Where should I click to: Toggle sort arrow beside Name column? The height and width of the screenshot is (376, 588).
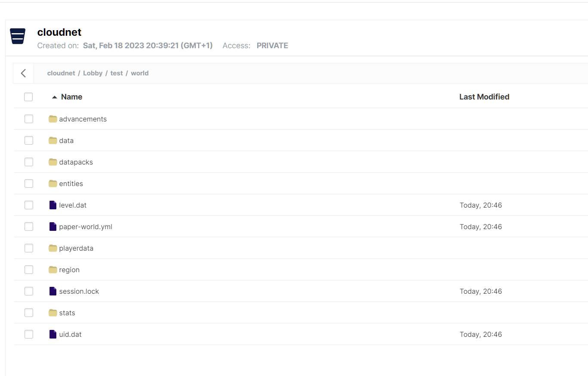54,97
